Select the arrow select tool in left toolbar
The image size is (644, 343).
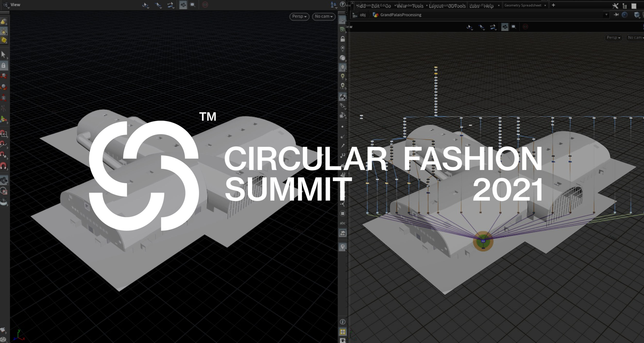point(4,54)
